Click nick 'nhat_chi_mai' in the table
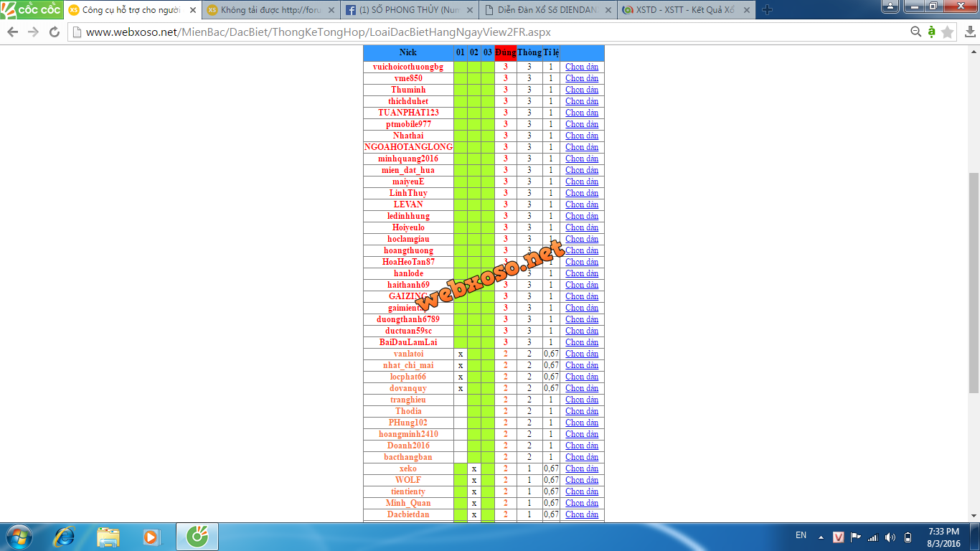Screen dimensions: 980x551 tap(408, 365)
